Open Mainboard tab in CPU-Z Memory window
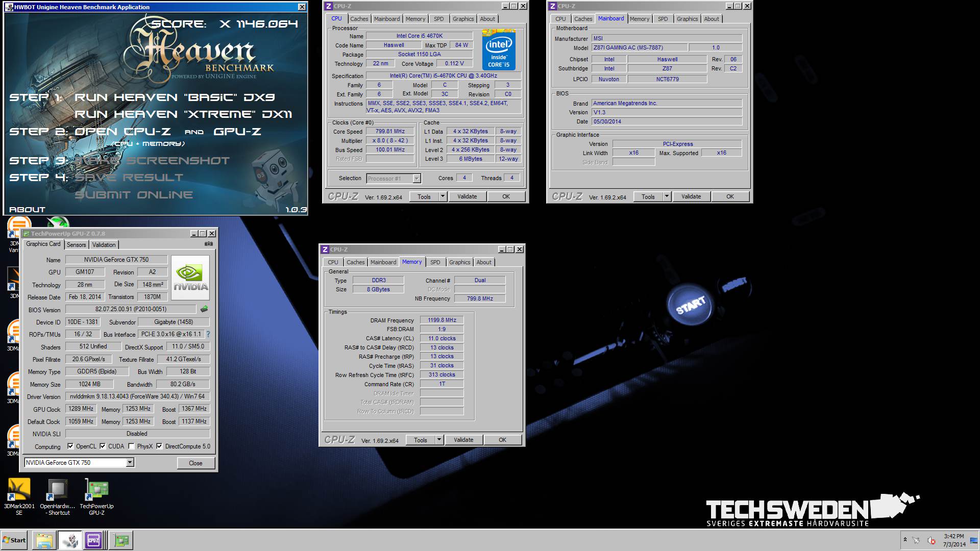This screenshot has width=980, height=551. click(383, 262)
